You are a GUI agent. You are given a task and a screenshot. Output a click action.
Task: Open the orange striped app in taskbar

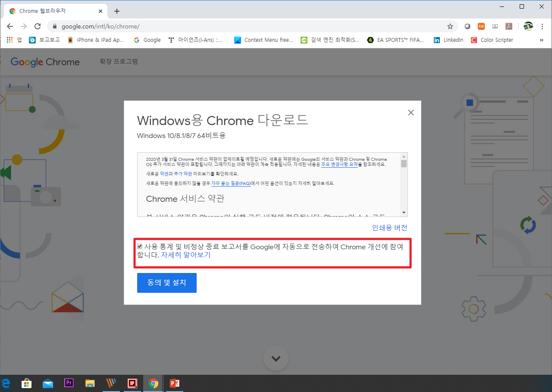111,383
